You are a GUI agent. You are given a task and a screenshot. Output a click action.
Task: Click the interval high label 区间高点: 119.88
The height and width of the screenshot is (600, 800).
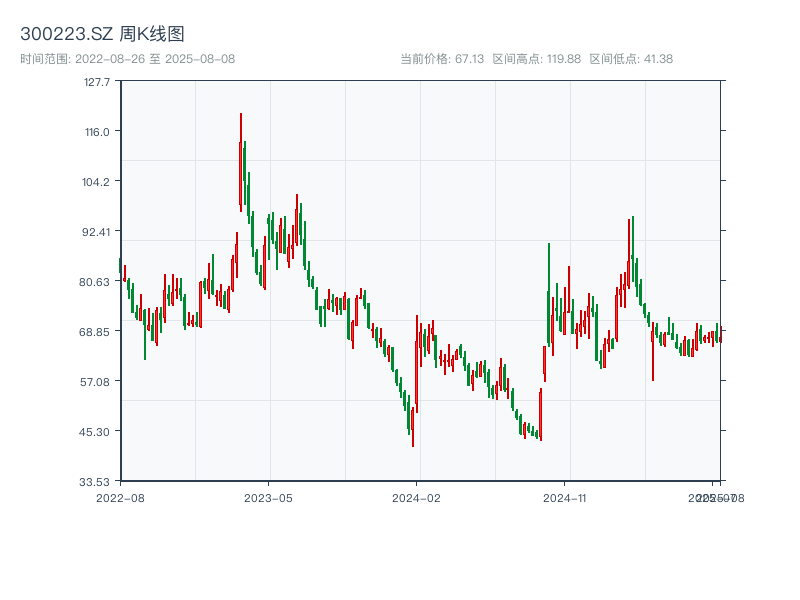click(x=537, y=59)
